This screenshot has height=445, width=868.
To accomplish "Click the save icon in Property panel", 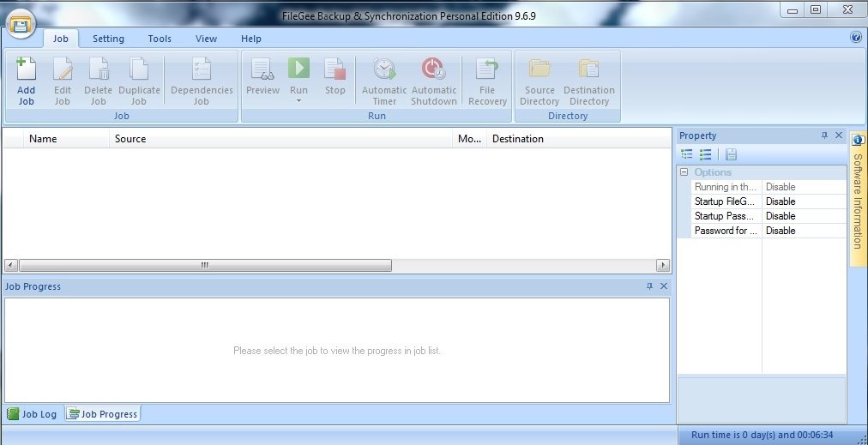I will pyautogui.click(x=731, y=154).
